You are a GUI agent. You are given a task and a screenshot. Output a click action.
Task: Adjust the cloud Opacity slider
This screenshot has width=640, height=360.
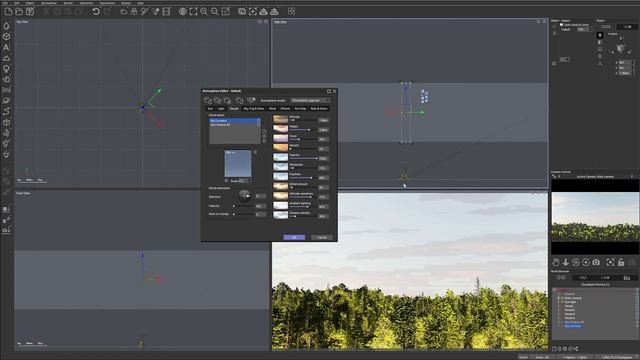(x=303, y=158)
